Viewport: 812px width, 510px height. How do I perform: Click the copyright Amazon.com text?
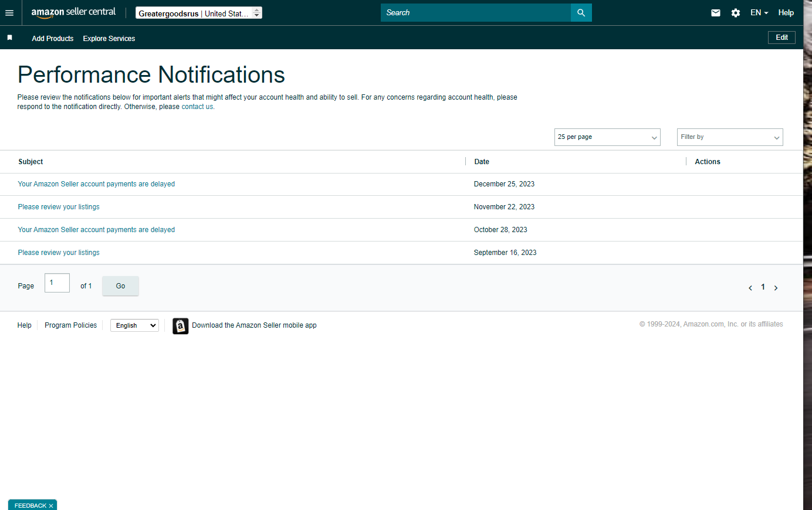(711, 324)
